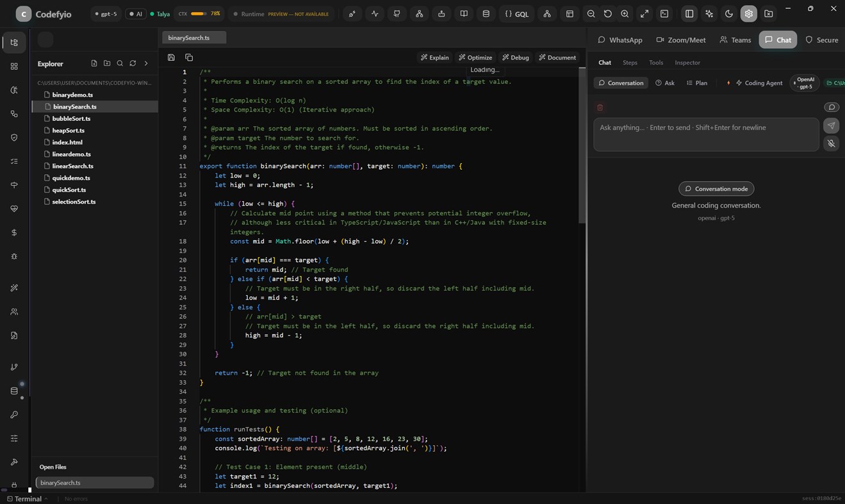Open the people team icon in sidebar
This screenshot has height=504, width=845.
pyautogui.click(x=14, y=312)
